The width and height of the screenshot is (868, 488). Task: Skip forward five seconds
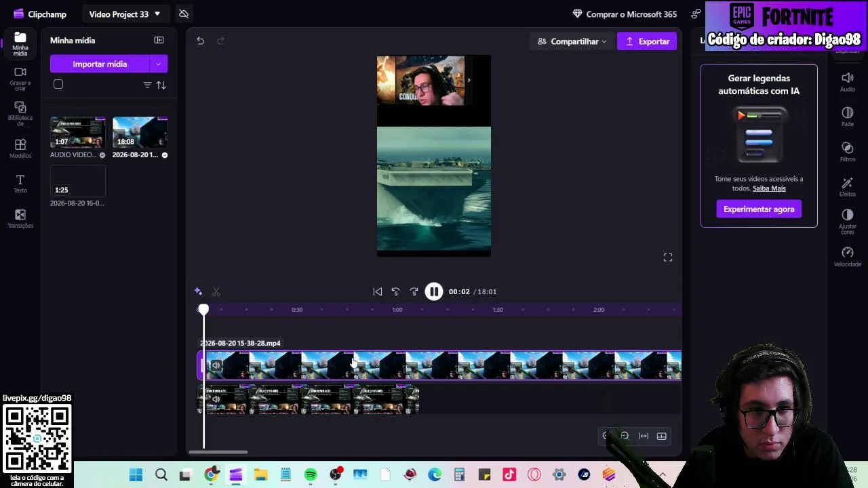point(414,291)
